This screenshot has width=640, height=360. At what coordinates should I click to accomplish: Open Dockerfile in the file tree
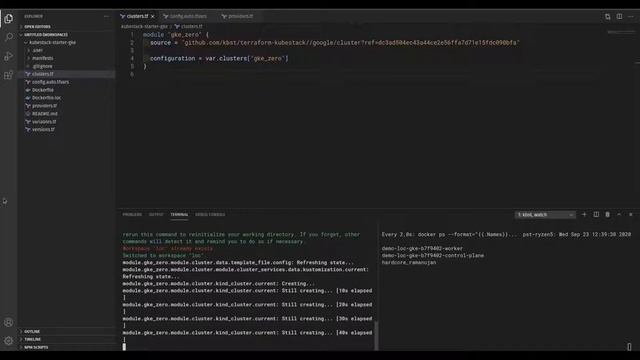(67, 90)
